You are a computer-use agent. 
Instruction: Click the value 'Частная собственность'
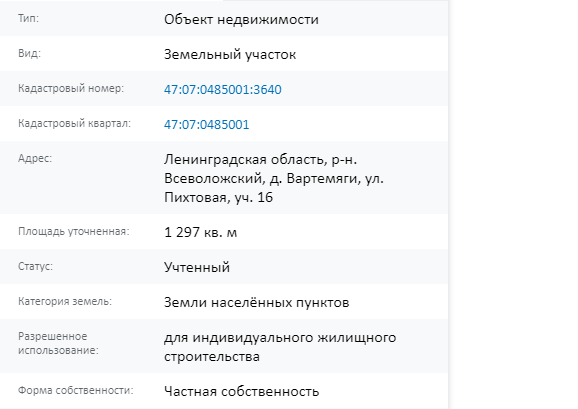tap(241, 391)
